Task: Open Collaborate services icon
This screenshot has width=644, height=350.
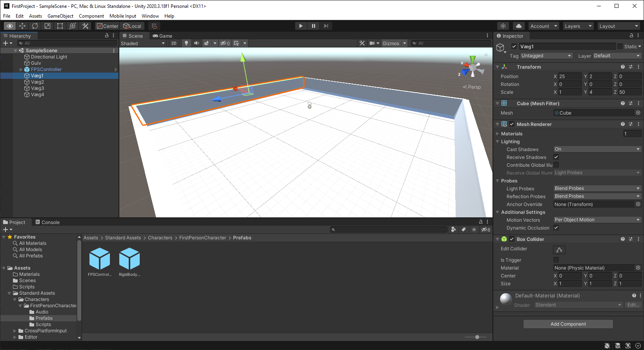Action: 503,26
